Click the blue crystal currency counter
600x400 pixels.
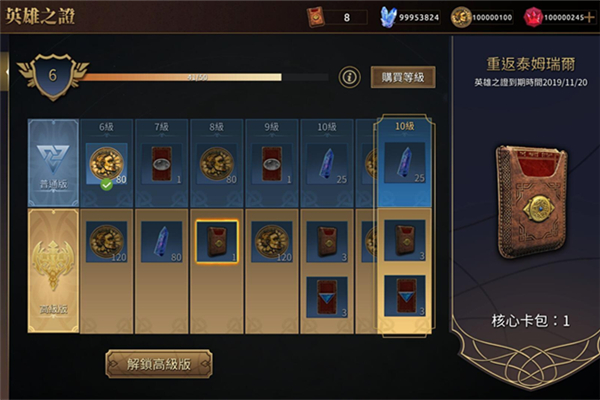pos(409,17)
